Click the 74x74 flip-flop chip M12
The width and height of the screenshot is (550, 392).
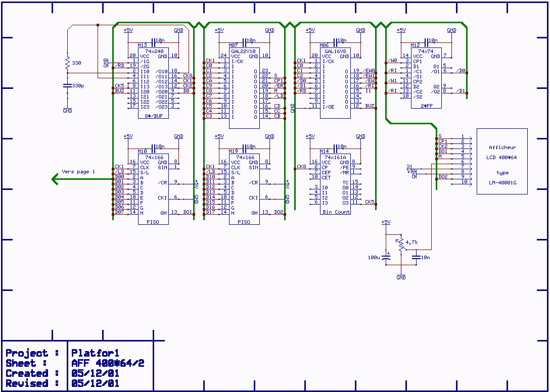tap(426, 78)
